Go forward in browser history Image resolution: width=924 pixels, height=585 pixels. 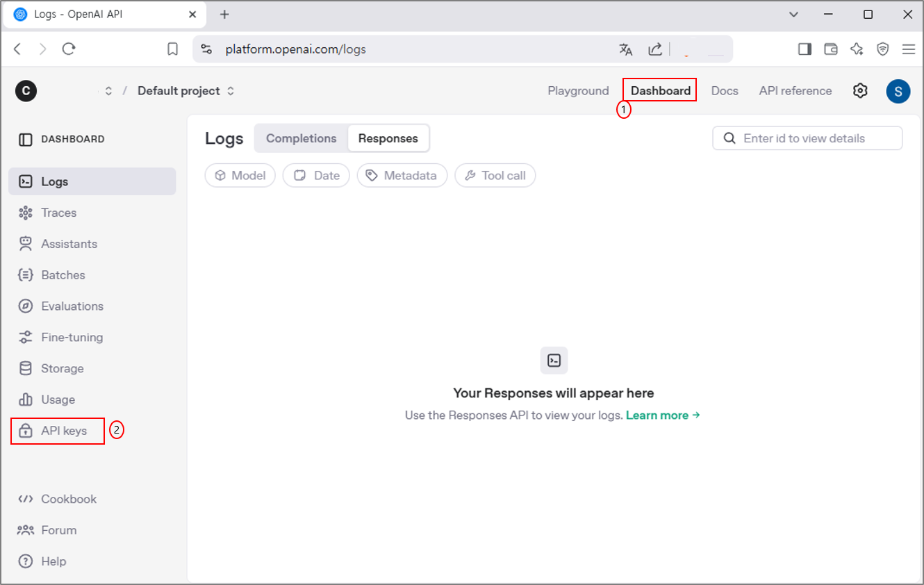[x=43, y=49]
